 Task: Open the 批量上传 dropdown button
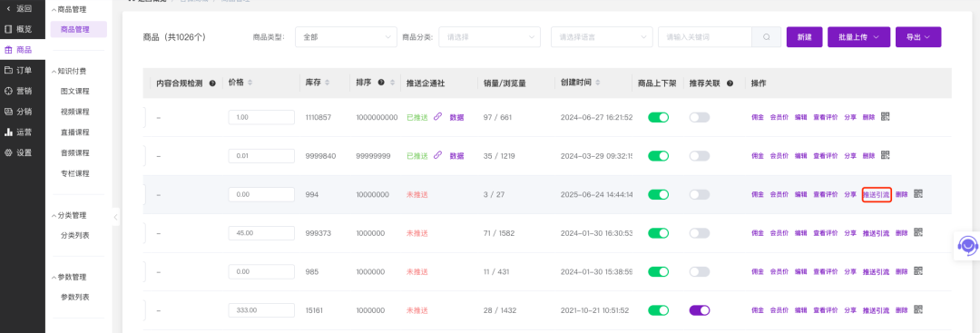pos(858,37)
